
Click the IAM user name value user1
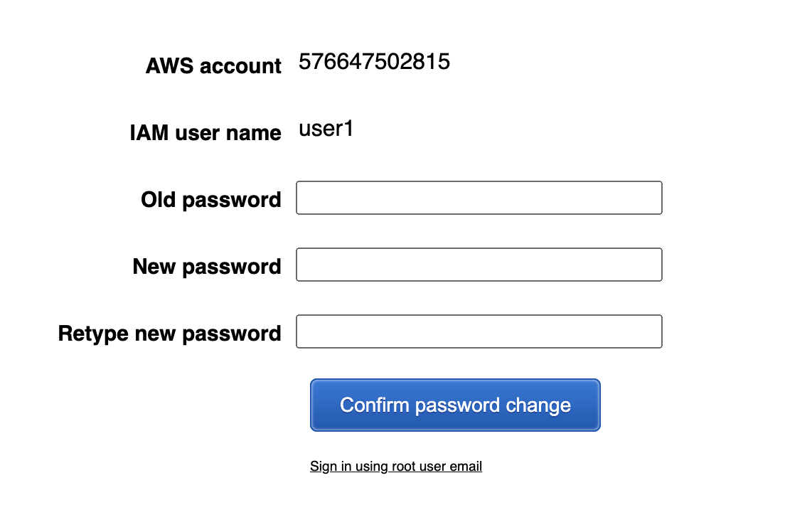point(326,129)
